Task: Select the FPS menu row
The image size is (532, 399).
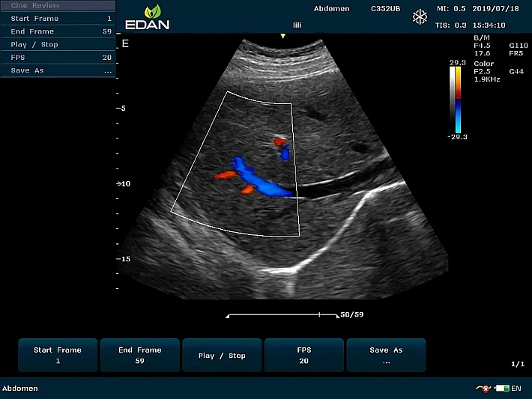Action: tap(58, 58)
